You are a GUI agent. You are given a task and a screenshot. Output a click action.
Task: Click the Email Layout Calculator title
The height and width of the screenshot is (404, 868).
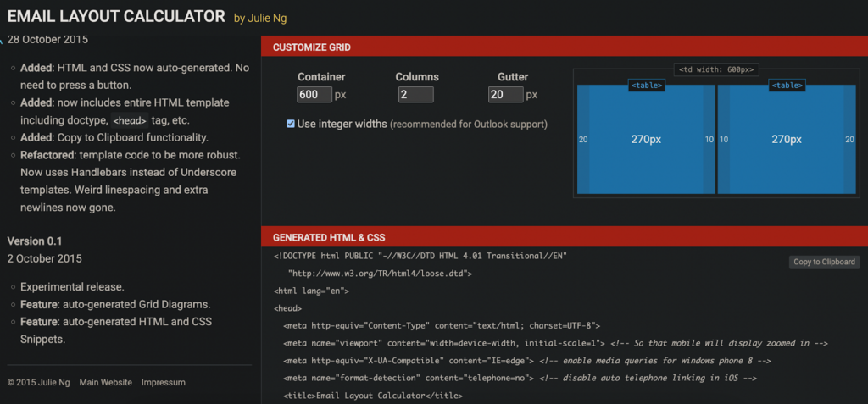[x=116, y=17]
